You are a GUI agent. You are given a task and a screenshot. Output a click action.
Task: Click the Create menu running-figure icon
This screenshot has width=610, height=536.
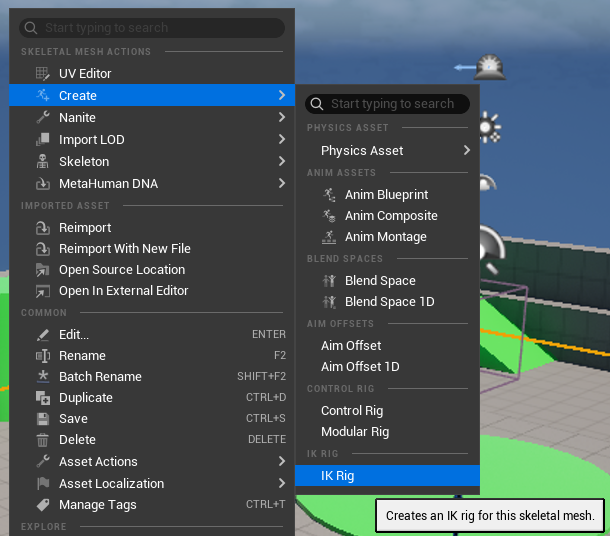[x=42, y=95]
